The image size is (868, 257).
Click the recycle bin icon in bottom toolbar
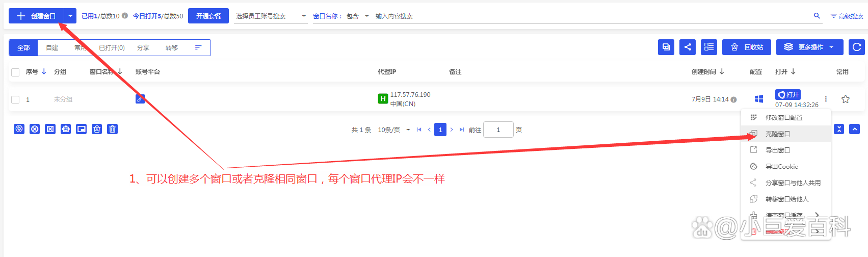click(97, 129)
